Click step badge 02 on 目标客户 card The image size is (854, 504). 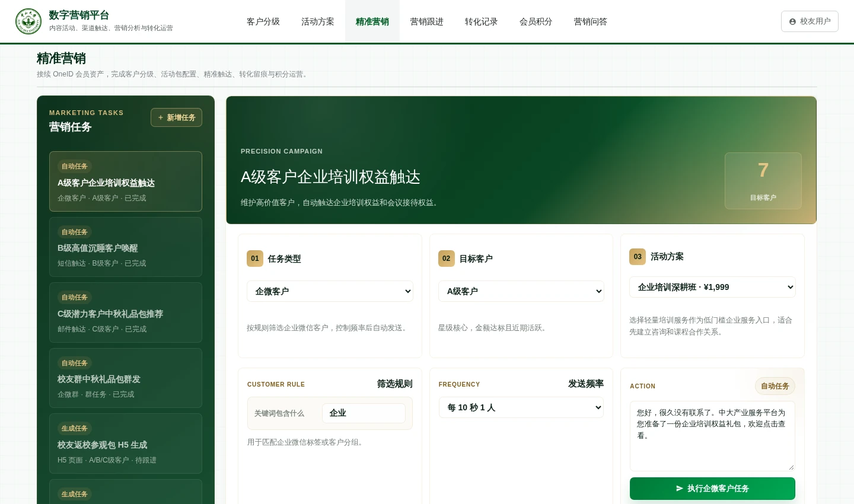[x=447, y=259]
